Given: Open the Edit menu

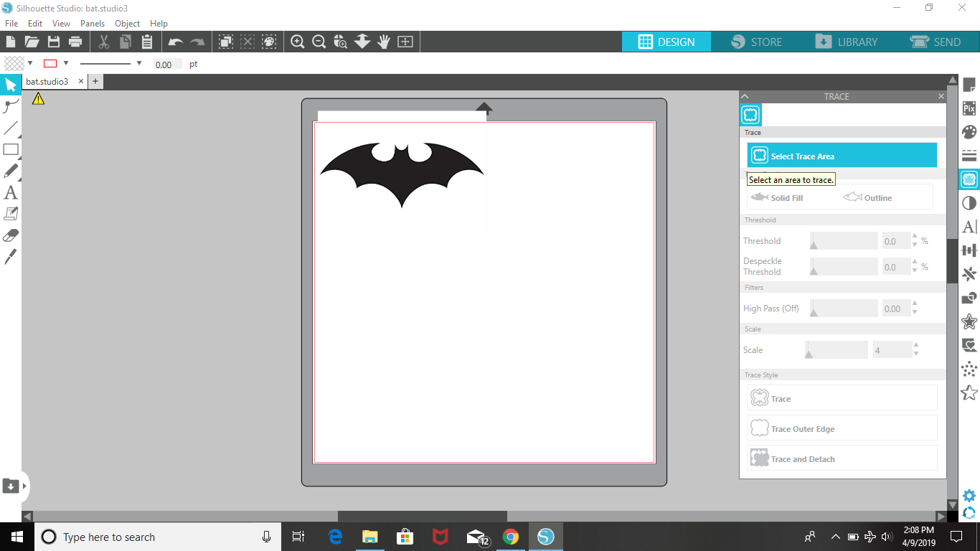Looking at the screenshot, I should tap(35, 24).
